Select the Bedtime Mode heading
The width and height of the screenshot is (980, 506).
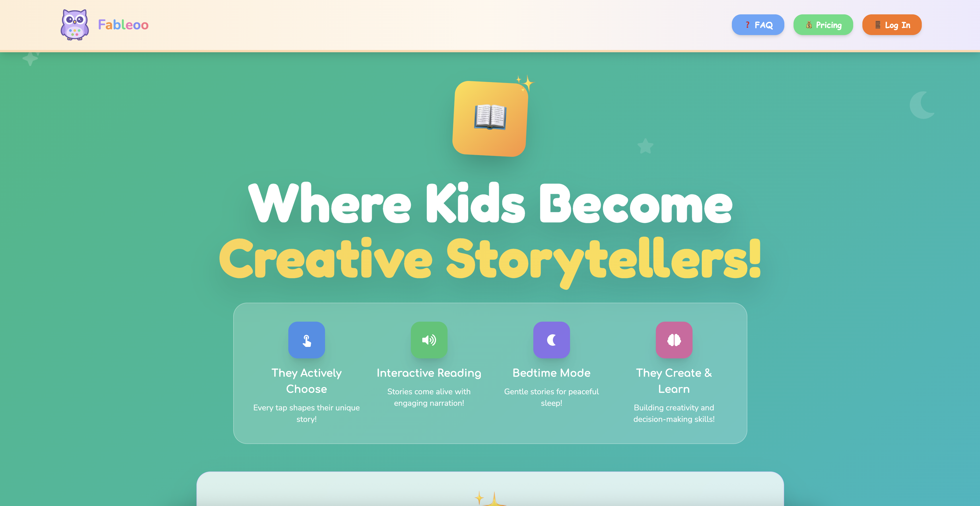pos(551,373)
